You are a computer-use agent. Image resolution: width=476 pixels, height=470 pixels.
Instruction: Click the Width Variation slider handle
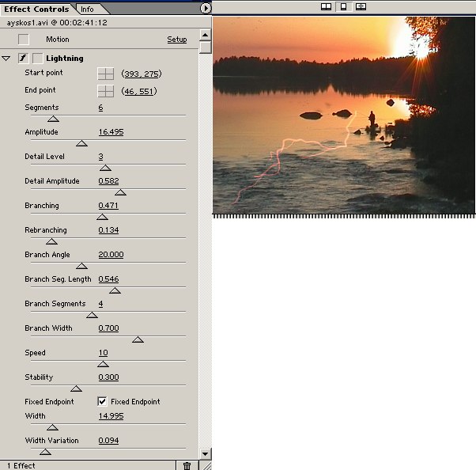(x=45, y=453)
